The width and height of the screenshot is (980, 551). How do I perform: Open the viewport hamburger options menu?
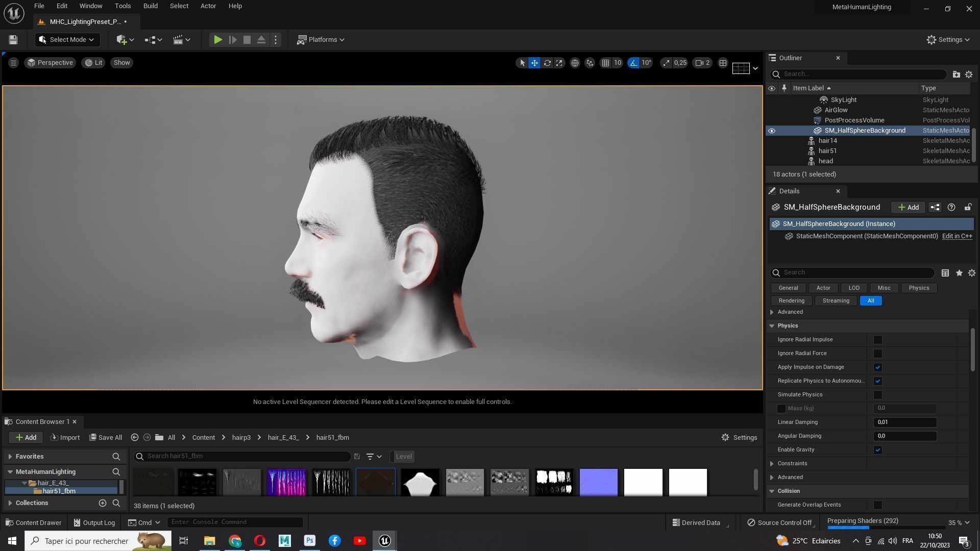(13, 63)
